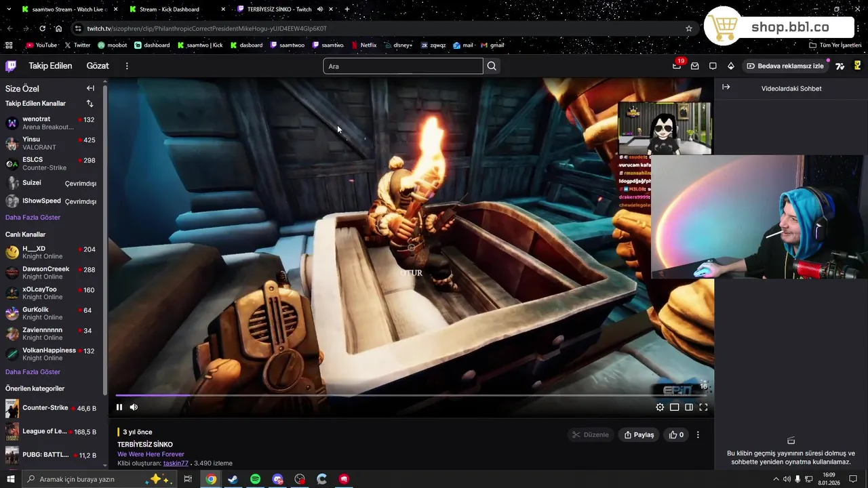This screenshot has height=488, width=868.
Task: Open Steam from the taskbar
Action: point(233,479)
